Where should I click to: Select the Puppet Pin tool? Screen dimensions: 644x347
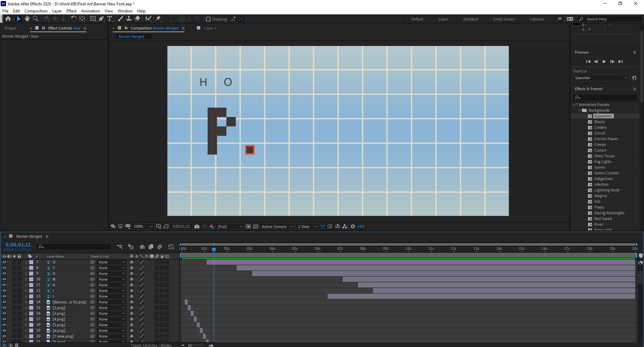[158, 19]
